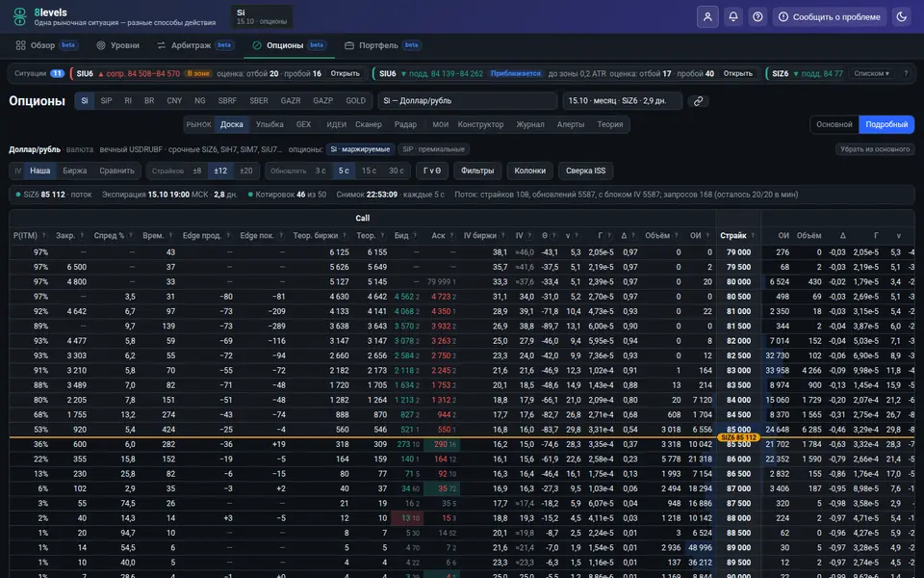Open the user profile icon
The height and width of the screenshot is (578, 924).
[707, 16]
